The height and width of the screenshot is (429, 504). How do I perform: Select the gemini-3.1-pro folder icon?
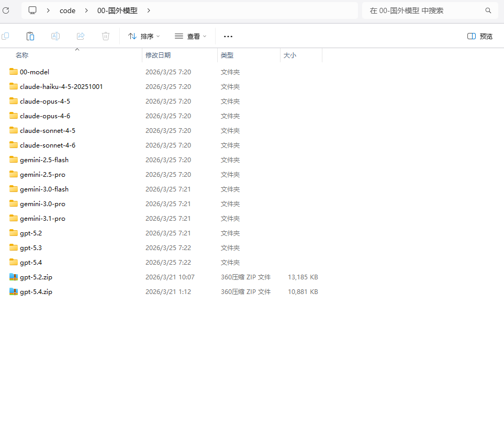point(14,218)
